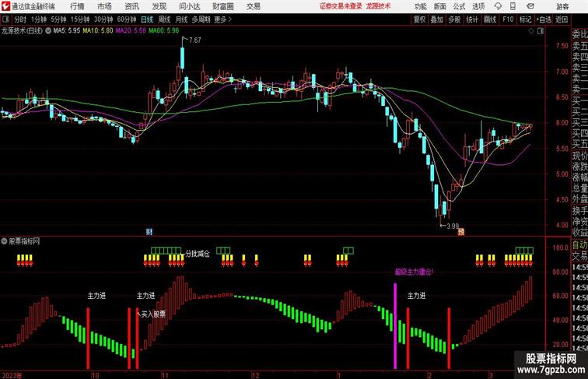This screenshot has height=379, width=588.
Task: Toggle the side panel icon beside diamond
Action: pyautogui.click(x=541, y=31)
